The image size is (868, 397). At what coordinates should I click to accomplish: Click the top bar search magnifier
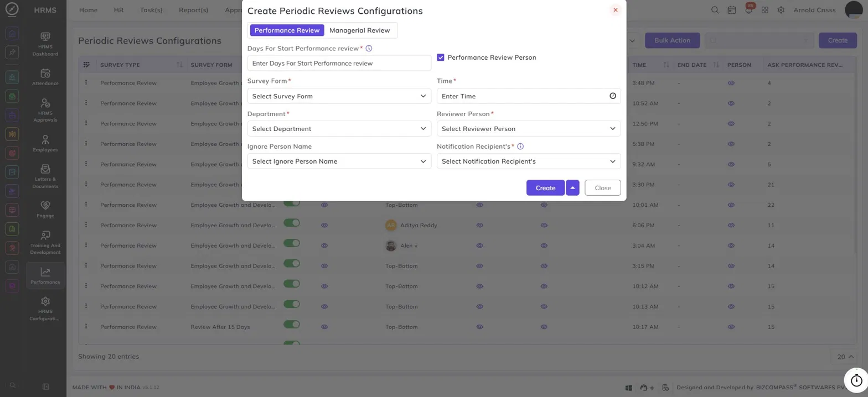(715, 10)
